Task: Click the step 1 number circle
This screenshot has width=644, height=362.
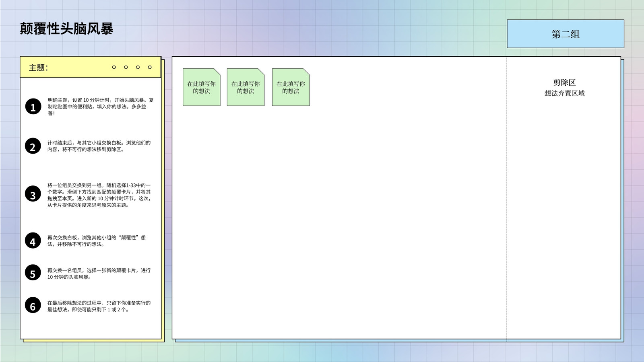Action: (x=33, y=107)
